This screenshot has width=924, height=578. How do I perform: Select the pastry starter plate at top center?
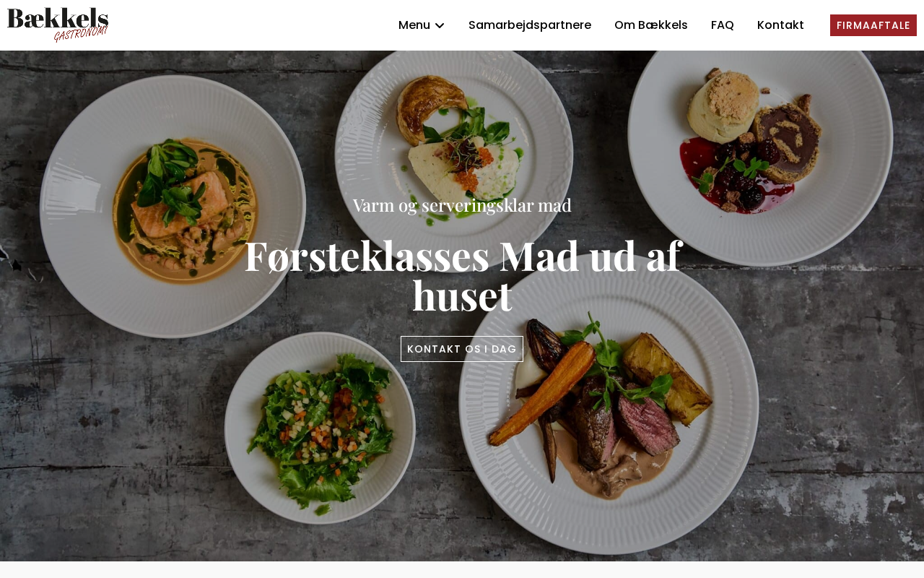click(x=454, y=137)
